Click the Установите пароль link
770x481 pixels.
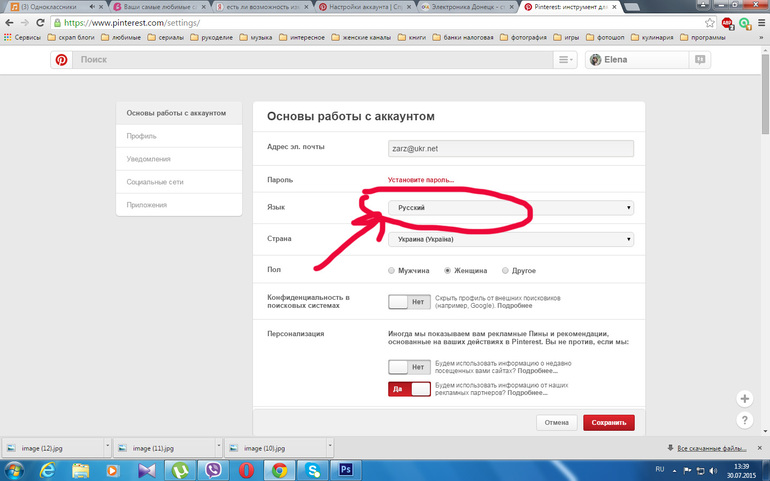point(421,180)
